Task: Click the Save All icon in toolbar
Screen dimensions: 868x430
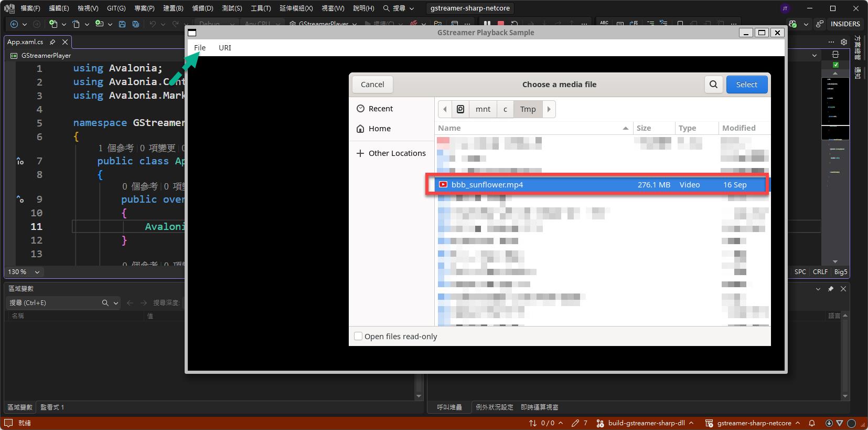Action: click(x=136, y=24)
